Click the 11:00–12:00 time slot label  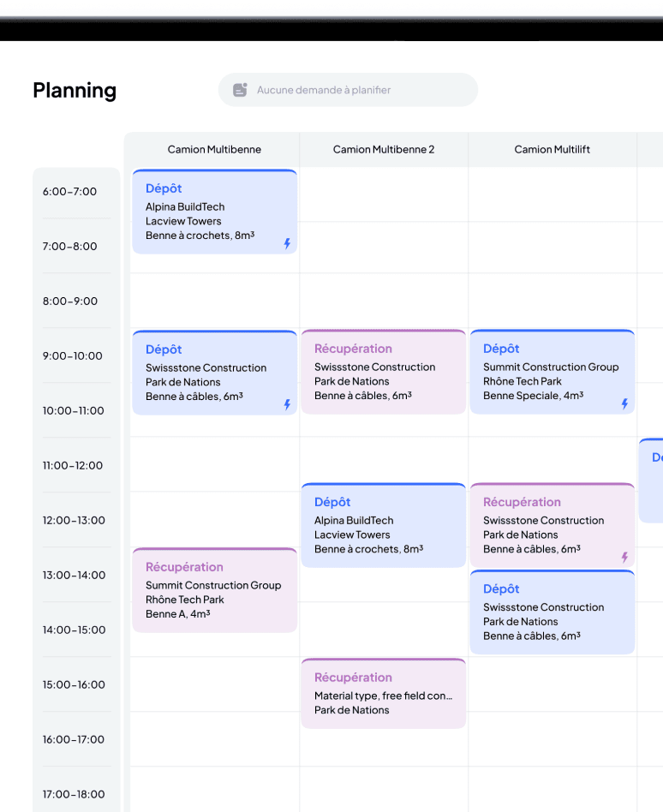73,466
